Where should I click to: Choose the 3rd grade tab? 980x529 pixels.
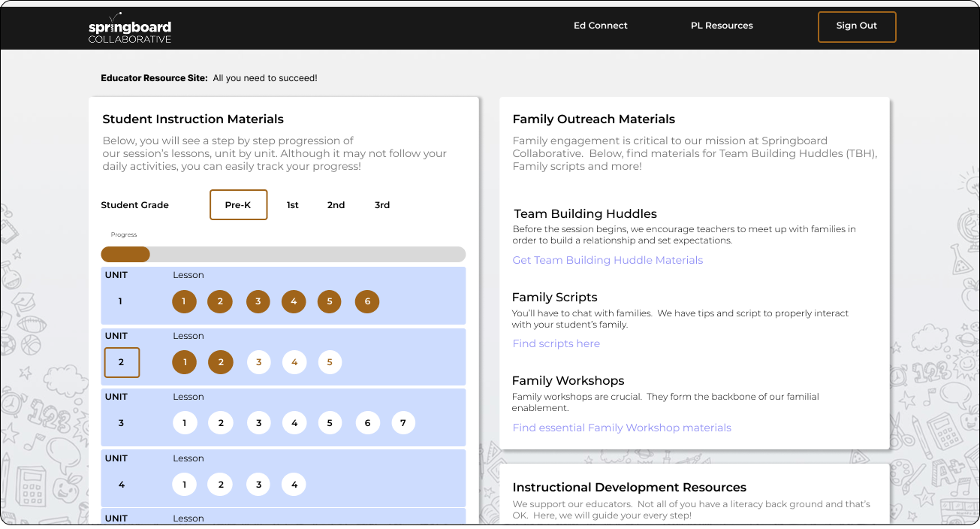382,205
